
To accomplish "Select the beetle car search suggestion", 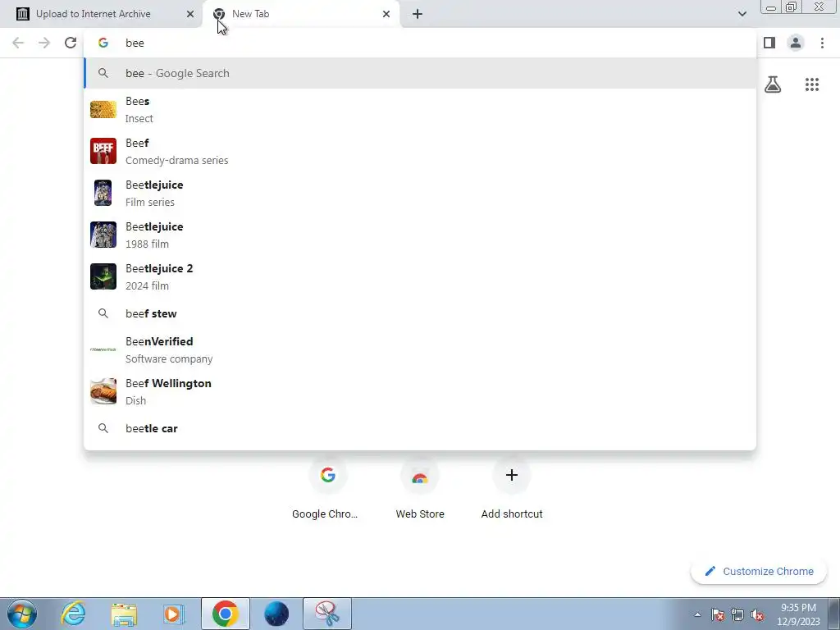I will point(420,428).
